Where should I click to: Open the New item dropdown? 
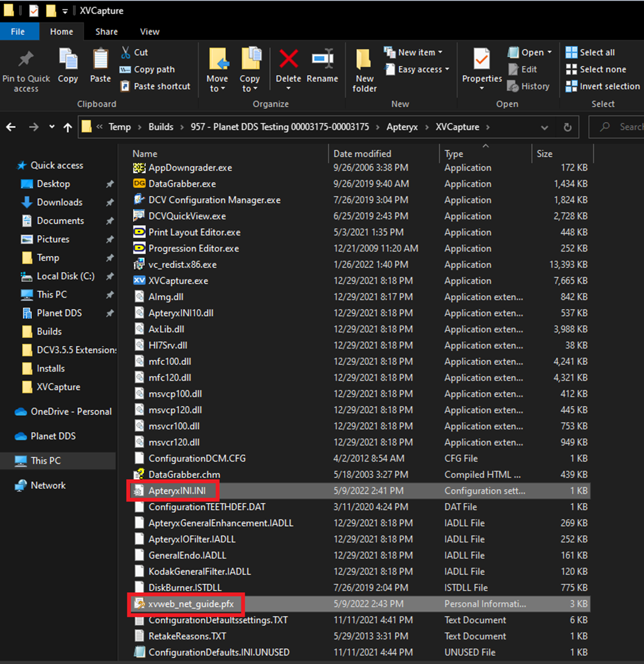coord(413,52)
